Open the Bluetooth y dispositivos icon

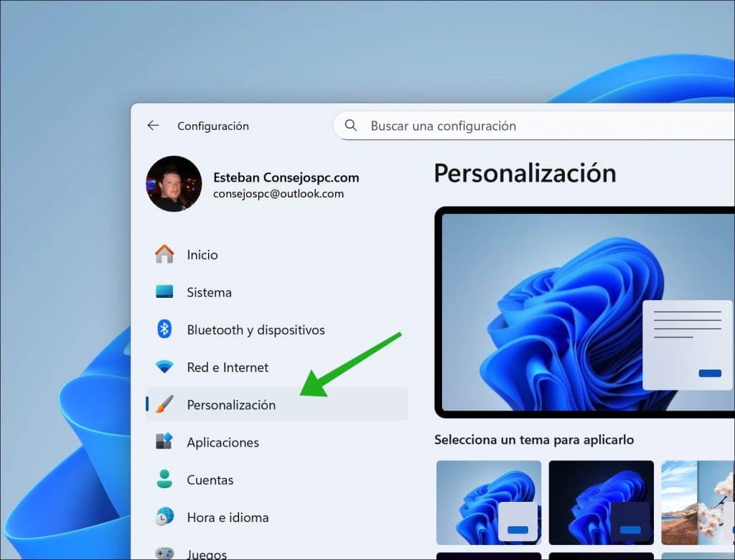[x=165, y=329]
